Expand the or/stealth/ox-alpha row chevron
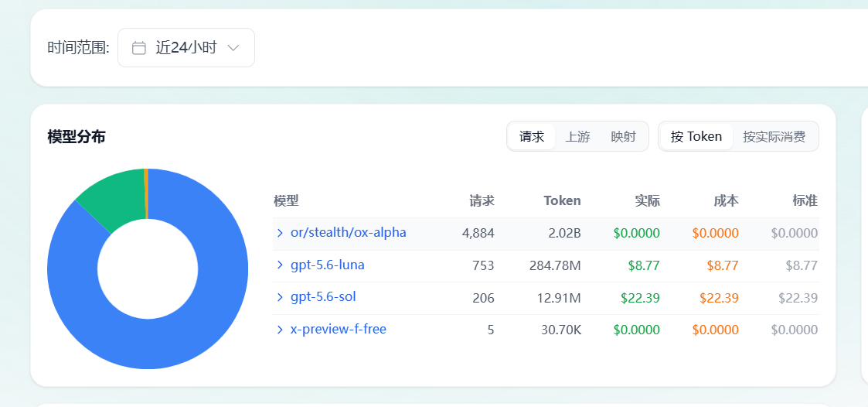 pyautogui.click(x=280, y=233)
